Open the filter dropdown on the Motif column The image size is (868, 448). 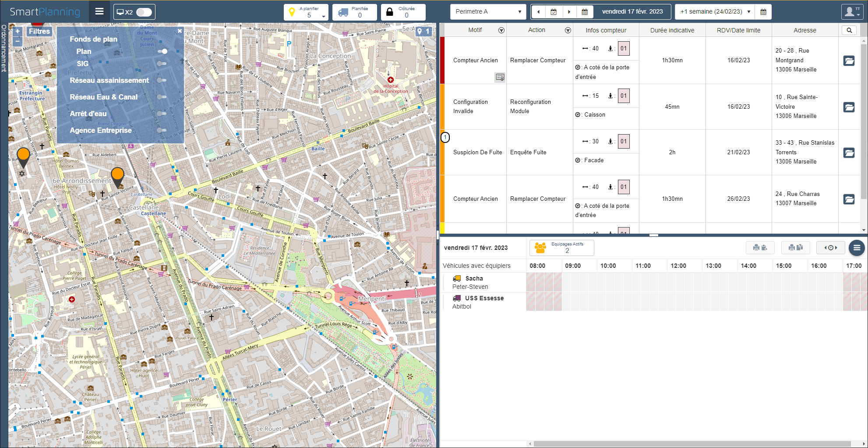point(501,30)
